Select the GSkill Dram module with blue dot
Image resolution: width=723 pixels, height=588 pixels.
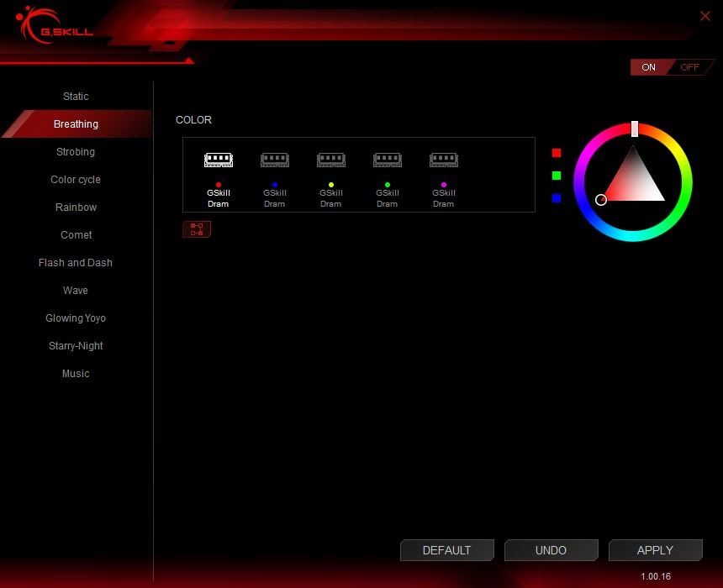[274, 179]
